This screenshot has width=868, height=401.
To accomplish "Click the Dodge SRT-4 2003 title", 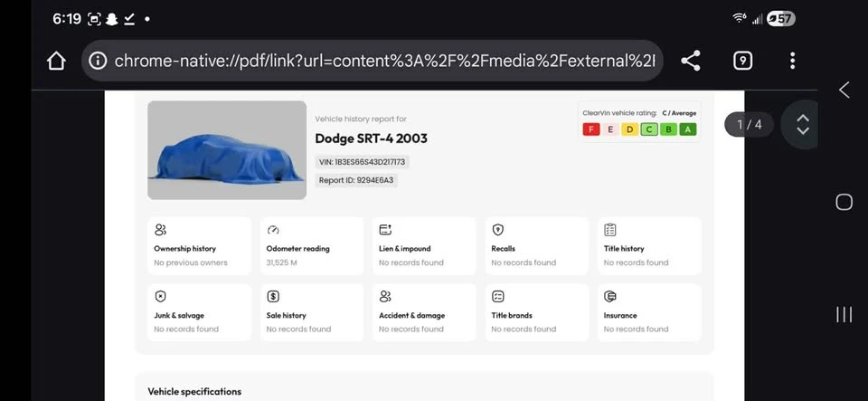I will pyautogui.click(x=371, y=138).
